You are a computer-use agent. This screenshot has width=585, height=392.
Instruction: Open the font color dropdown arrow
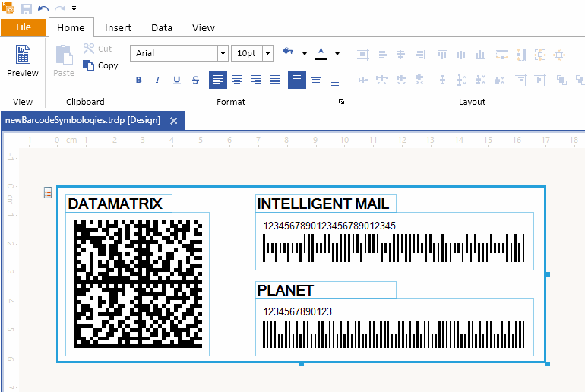pyautogui.click(x=337, y=54)
